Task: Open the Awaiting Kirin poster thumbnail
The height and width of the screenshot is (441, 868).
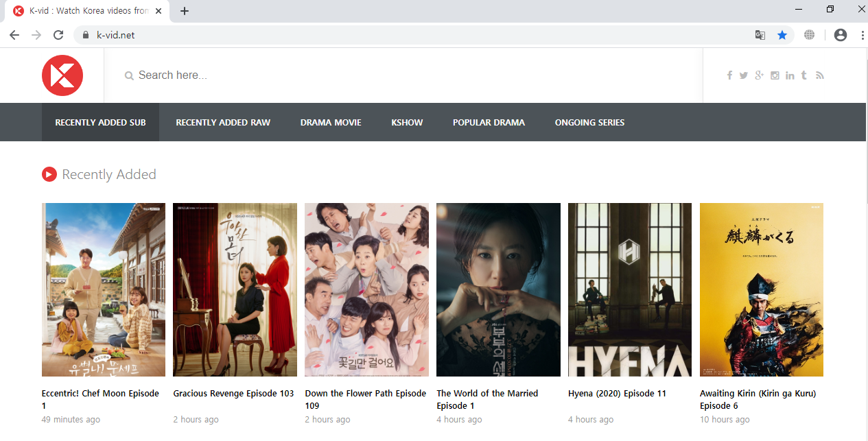Action: [x=762, y=289]
